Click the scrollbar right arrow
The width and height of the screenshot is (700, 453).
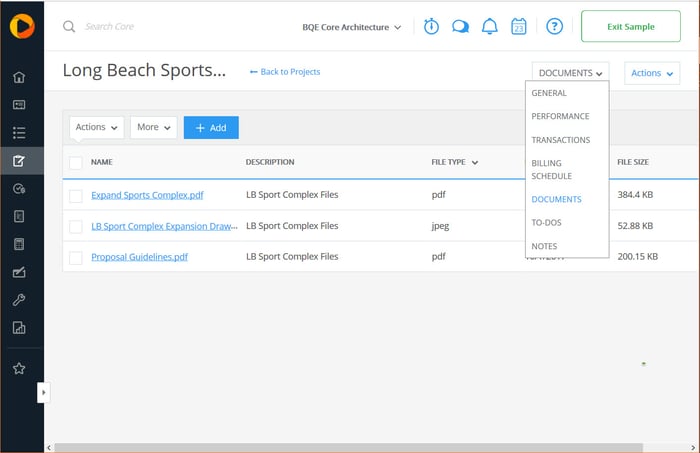coord(693,448)
